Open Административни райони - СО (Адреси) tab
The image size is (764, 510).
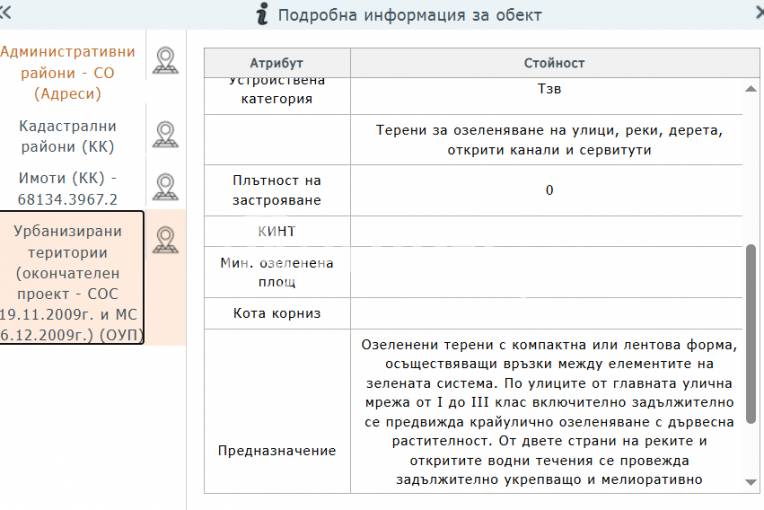click(x=68, y=73)
